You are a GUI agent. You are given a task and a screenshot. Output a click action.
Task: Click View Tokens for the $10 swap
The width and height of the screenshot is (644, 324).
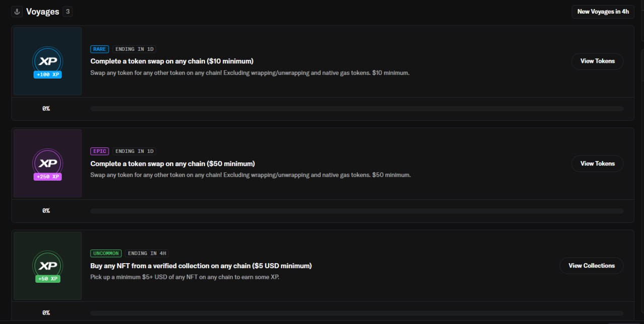tap(597, 61)
